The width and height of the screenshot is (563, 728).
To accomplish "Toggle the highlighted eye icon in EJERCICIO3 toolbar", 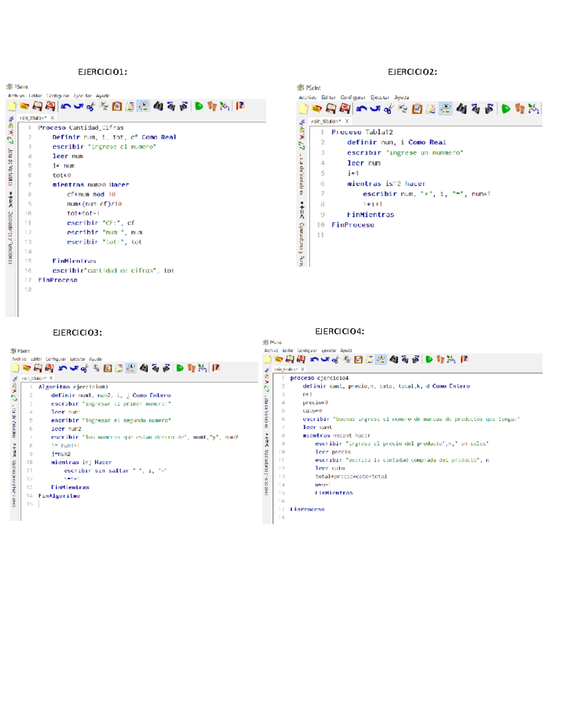I will pyautogui.click(x=131, y=368).
